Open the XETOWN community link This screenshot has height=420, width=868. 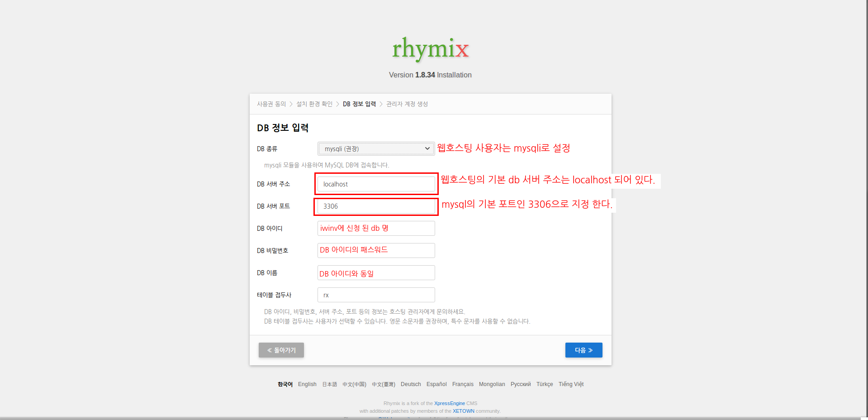point(464,411)
